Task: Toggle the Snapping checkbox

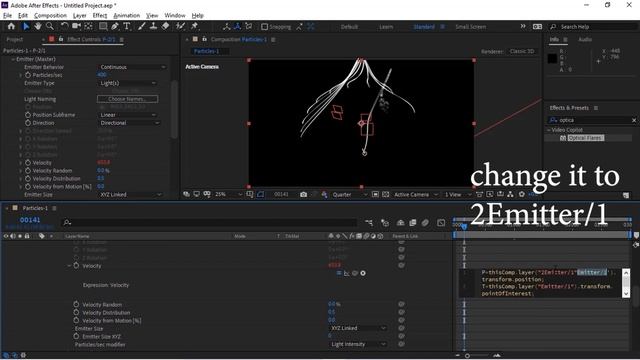Action: click(264, 27)
